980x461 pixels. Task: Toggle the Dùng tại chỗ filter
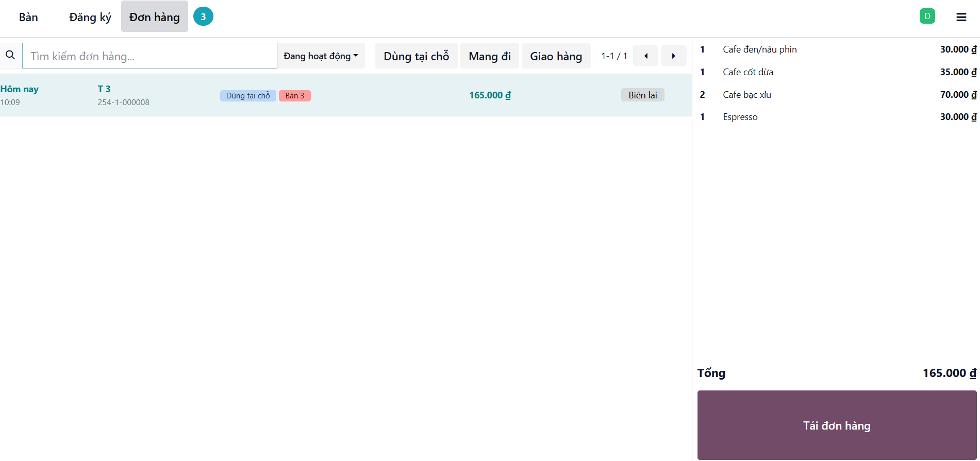pyautogui.click(x=416, y=56)
